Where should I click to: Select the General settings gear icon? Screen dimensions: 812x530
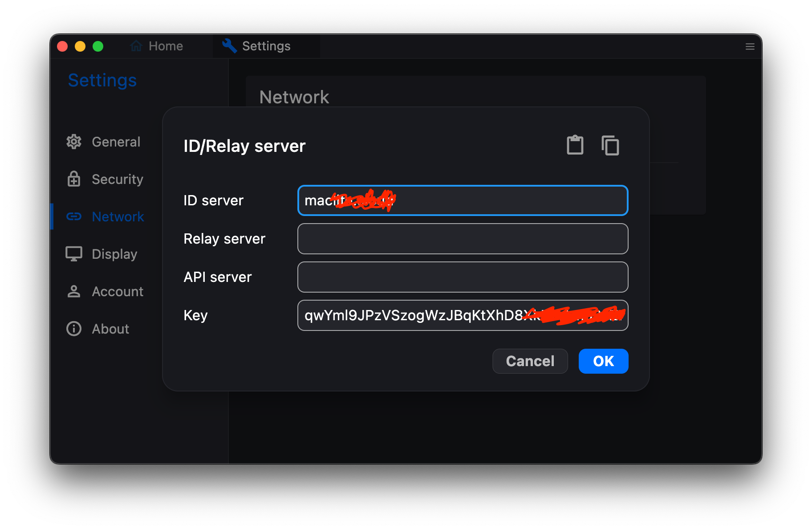(73, 142)
